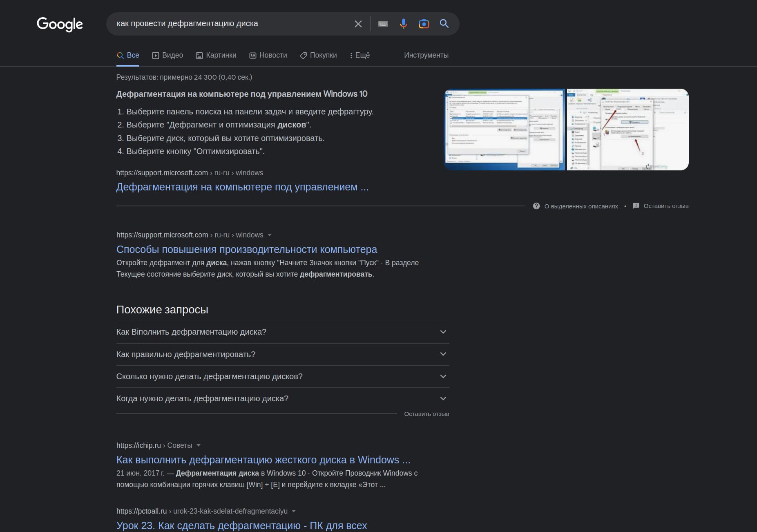The image size is (757, 532).
Task: Expand question Как правильно дефрагментировать?
Action: 283,354
